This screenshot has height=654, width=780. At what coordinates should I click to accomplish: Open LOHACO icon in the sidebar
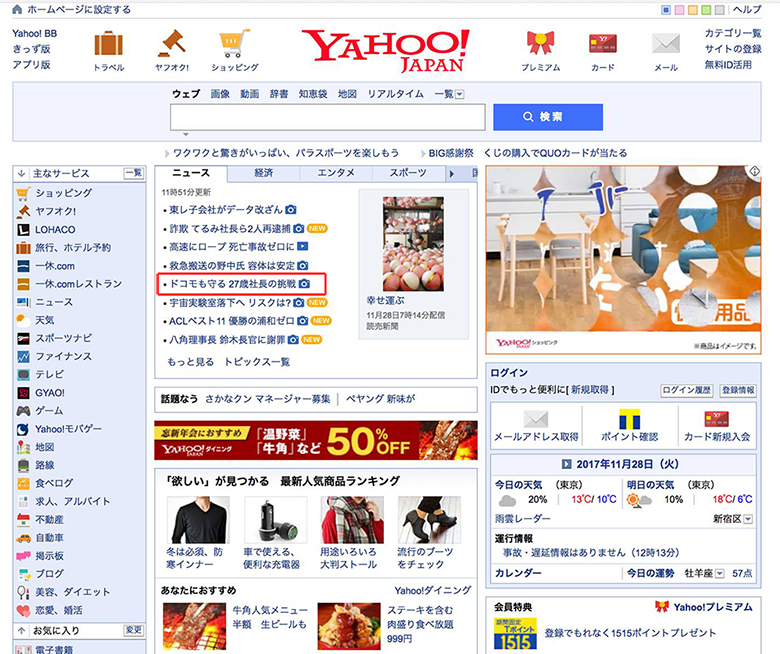click(23, 230)
